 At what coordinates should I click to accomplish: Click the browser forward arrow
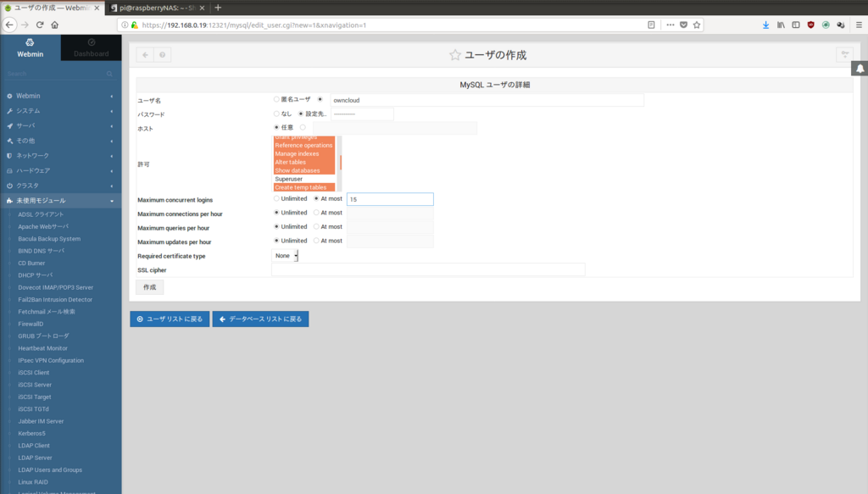25,25
